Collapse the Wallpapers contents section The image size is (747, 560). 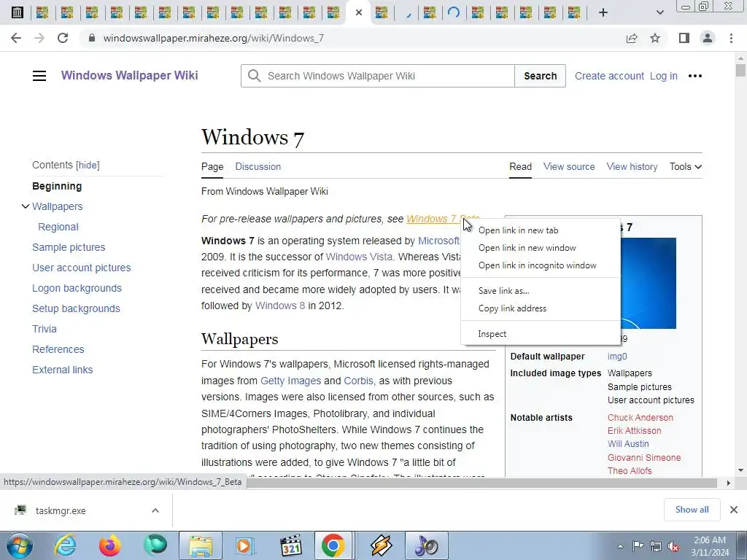pos(26,206)
